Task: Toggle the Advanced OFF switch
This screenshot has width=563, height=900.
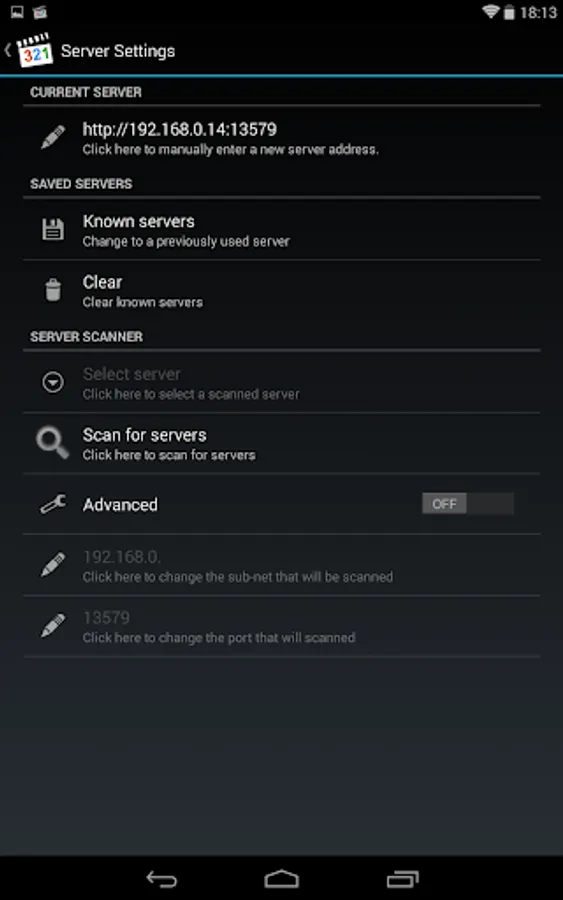Action: tap(468, 504)
